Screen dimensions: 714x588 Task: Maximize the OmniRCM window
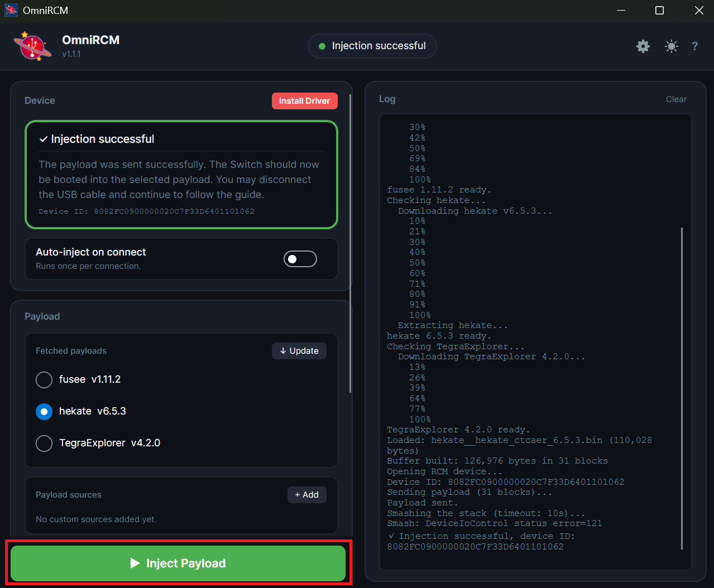coord(659,11)
